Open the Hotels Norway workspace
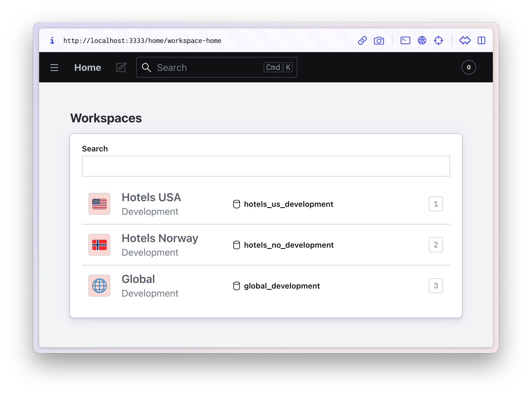 click(x=160, y=238)
